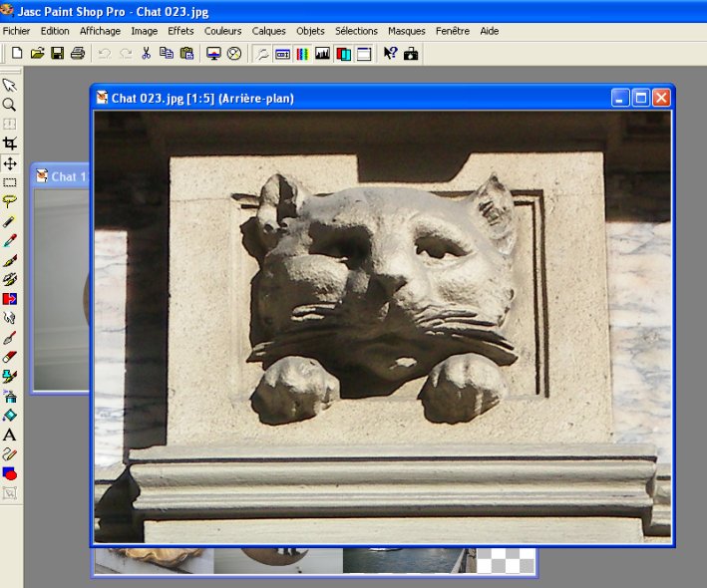Viewport: 707px width, 588px height.
Task: Open the Image menu
Action: coord(145,31)
